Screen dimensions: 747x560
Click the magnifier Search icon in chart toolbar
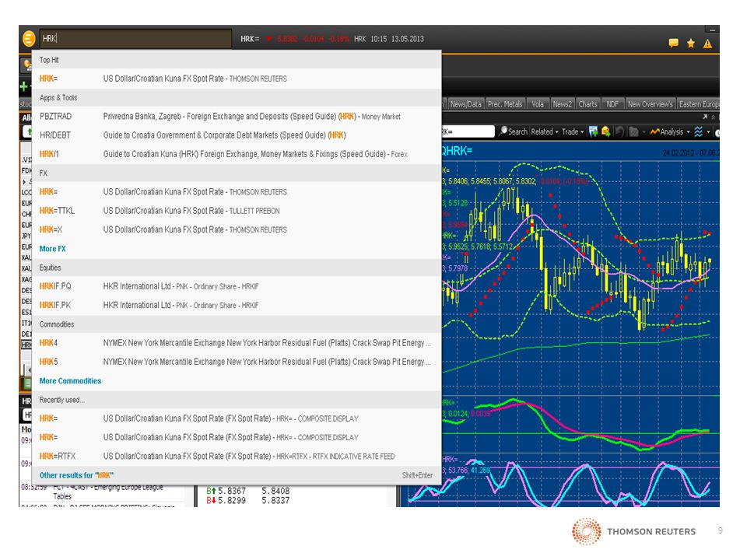pos(503,131)
